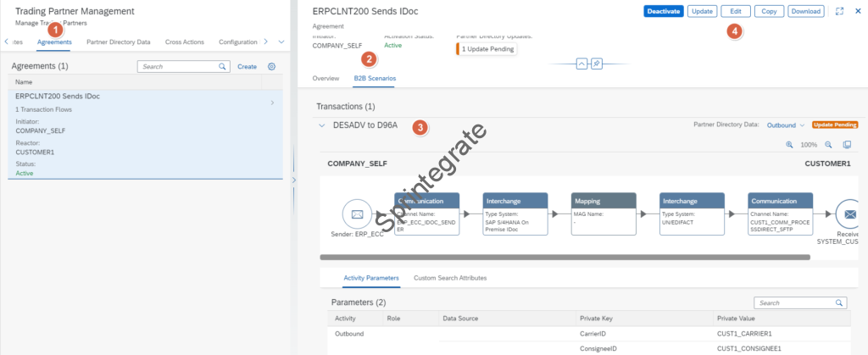The height and width of the screenshot is (355, 868).
Task: Switch to the Partner Directory Data tab
Action: [x=119, y=42]
